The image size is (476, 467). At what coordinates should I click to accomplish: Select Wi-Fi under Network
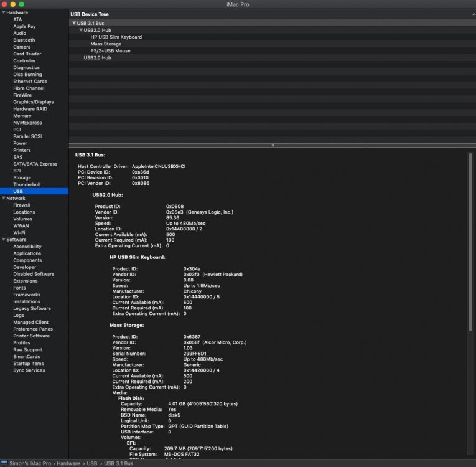[x=19, y=233]
